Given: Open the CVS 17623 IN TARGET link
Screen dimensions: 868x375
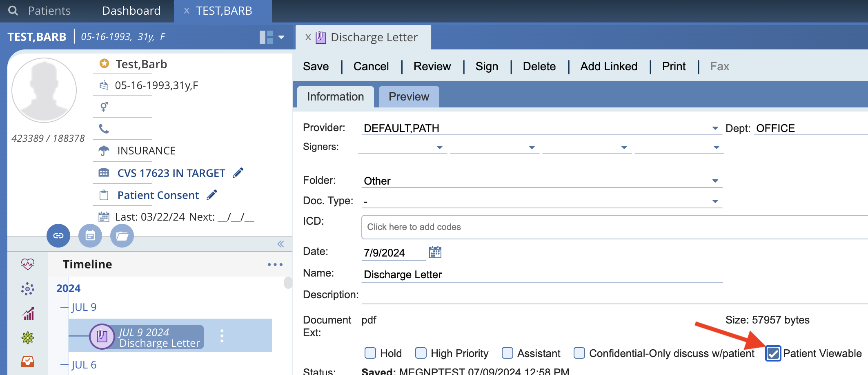Looking at the screenshot, I should [x=171, y=173].
